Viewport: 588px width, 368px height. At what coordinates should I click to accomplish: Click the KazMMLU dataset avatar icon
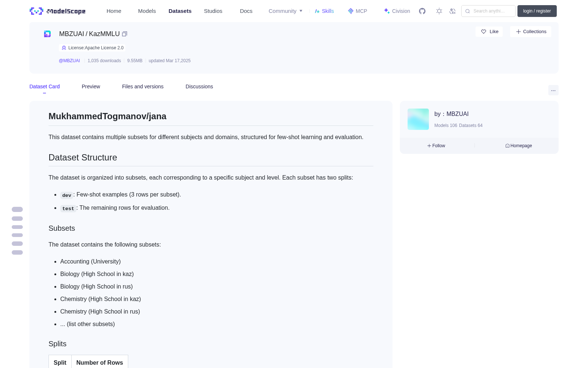(47, 34)
